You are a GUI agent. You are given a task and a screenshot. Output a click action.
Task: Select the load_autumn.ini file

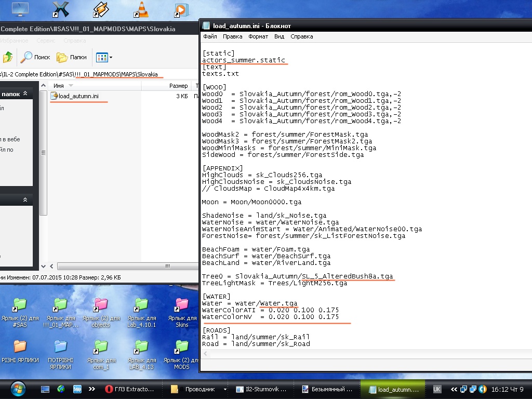pyautogui.click(x=78, y=96)
